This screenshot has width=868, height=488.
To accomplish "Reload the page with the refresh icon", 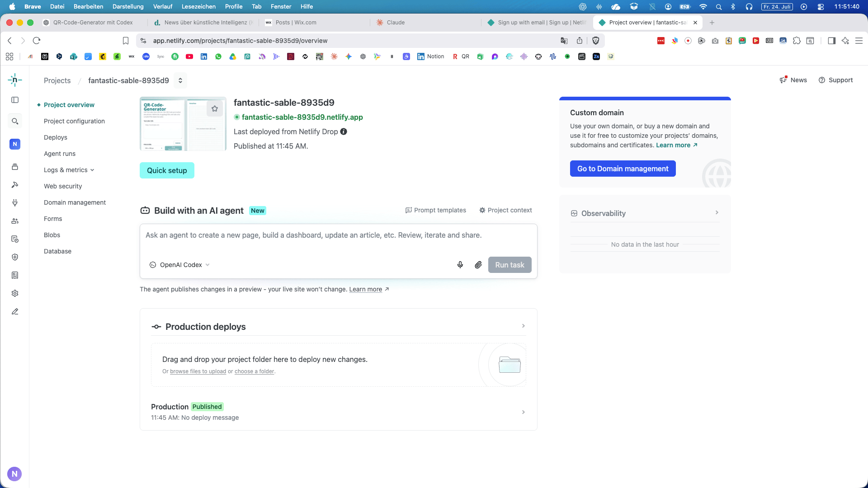I will [37, 41].
